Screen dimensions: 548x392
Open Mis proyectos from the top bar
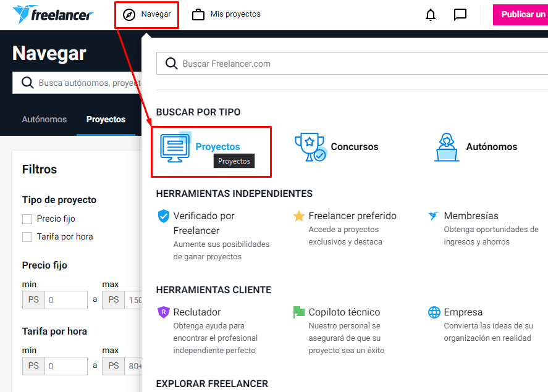point(235,14)
